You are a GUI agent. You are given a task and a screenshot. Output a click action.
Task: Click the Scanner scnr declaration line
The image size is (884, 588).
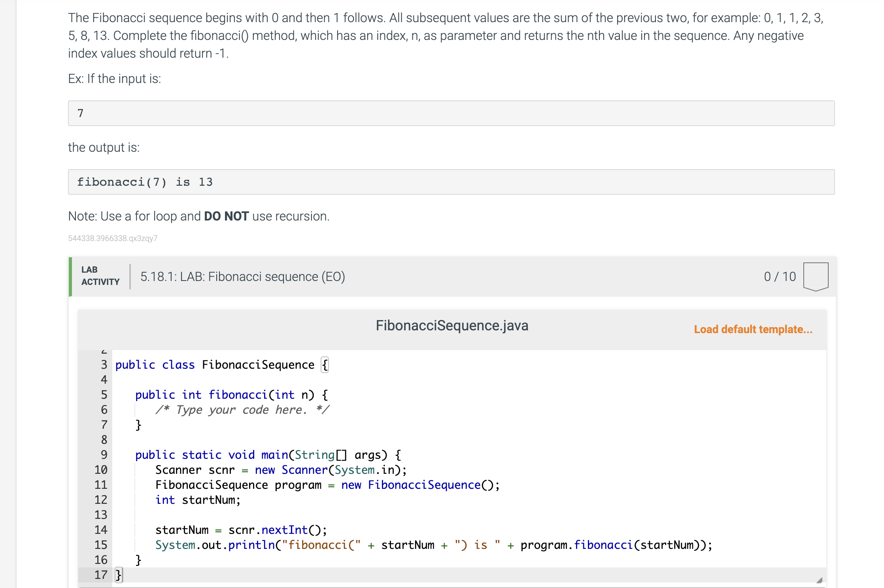[x=281, y=470]
